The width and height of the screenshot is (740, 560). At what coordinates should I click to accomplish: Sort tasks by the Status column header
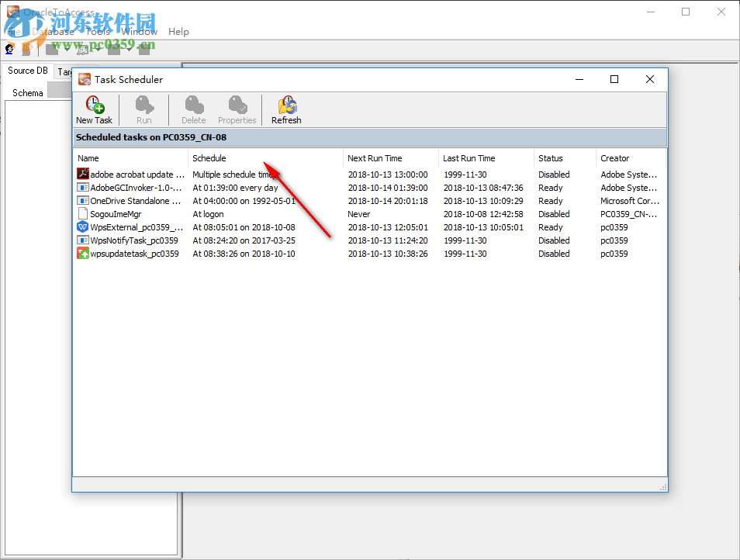[x=553, y=157]
